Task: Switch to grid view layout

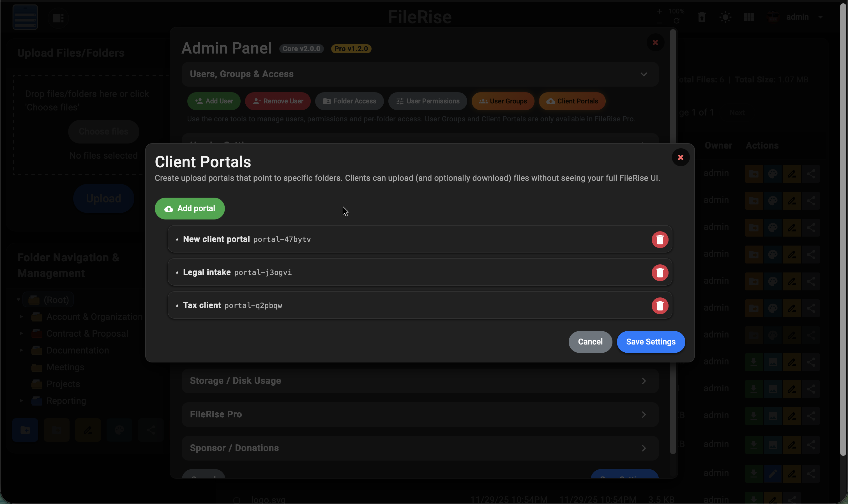Action: (x=749, y=17)
